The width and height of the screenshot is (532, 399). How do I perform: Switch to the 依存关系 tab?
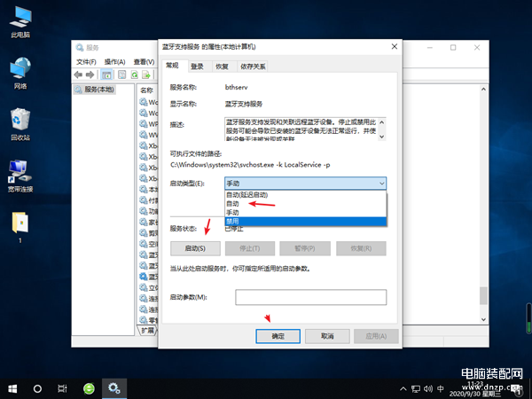253,66
